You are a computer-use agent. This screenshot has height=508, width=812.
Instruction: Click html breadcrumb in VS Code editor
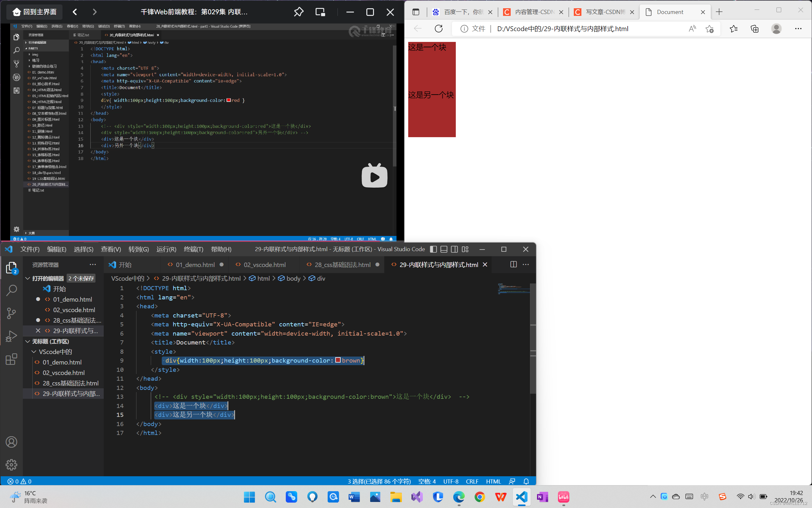259,278
